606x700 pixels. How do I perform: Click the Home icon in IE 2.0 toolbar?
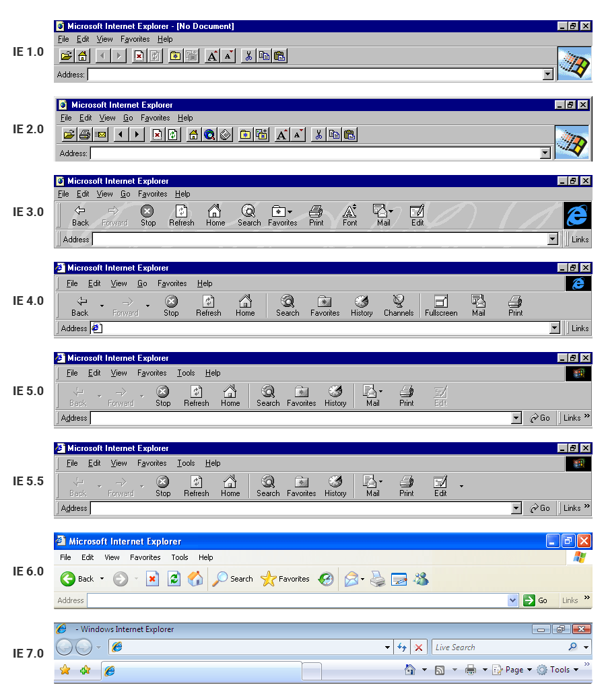pos(193,135)
